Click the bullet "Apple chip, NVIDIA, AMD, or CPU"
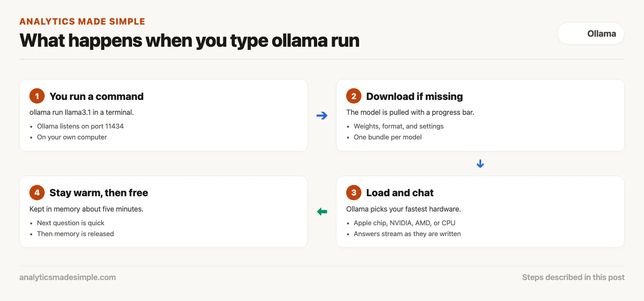Image resolution: width=644 pixels, height=301 pixels. [405, 223]
